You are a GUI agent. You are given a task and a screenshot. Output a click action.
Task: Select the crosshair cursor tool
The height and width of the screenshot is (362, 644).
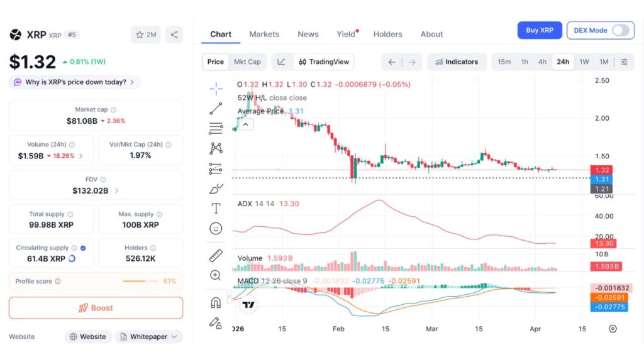216,88
